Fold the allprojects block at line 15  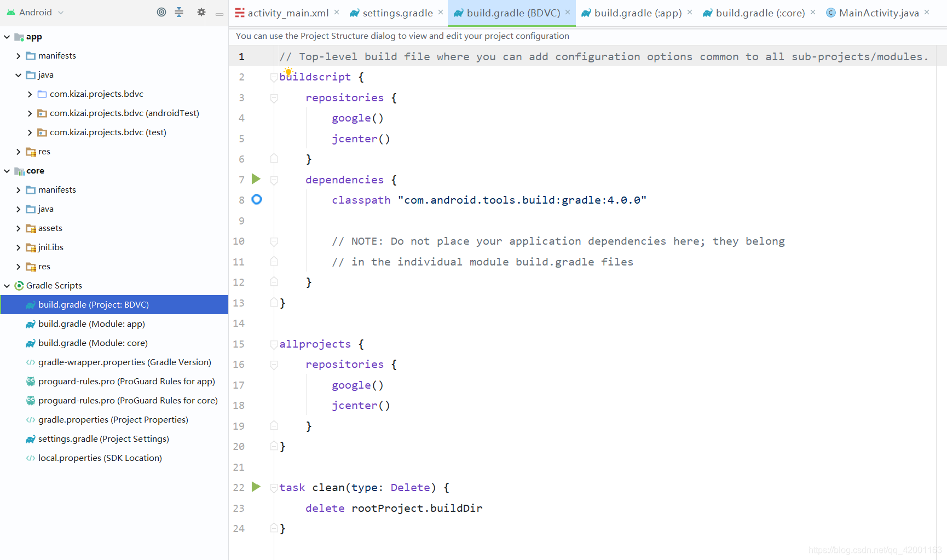pos(274,344)
